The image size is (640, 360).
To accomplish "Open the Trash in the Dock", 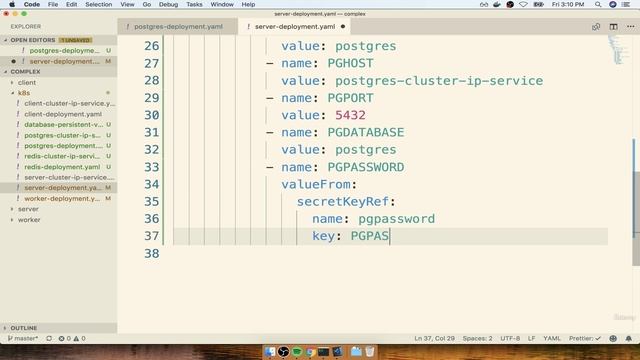I will point(370,351).
